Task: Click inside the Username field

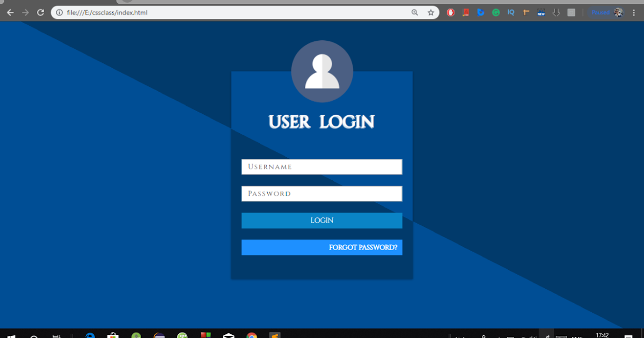Action: (x=321, y=166)
